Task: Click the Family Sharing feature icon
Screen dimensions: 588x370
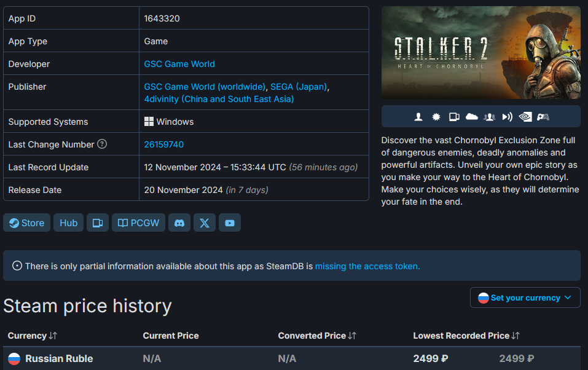Action: coord(490,117)
